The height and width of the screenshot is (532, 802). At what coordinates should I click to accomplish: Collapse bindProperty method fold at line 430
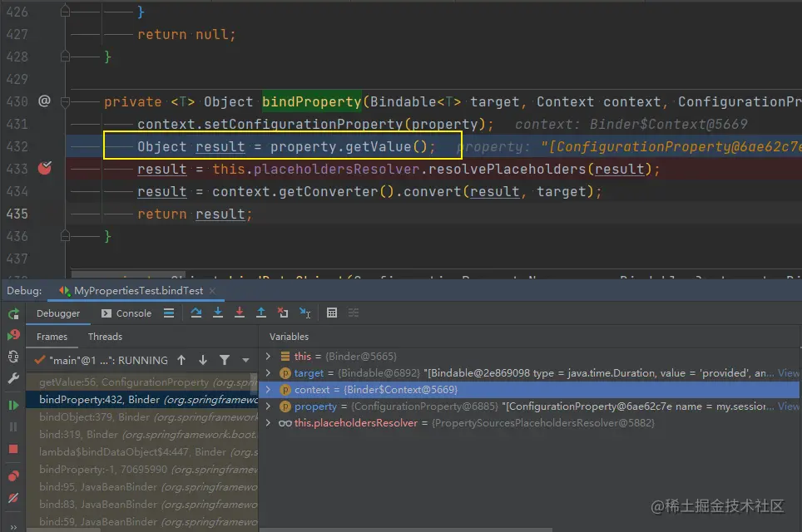coord(65,101)
